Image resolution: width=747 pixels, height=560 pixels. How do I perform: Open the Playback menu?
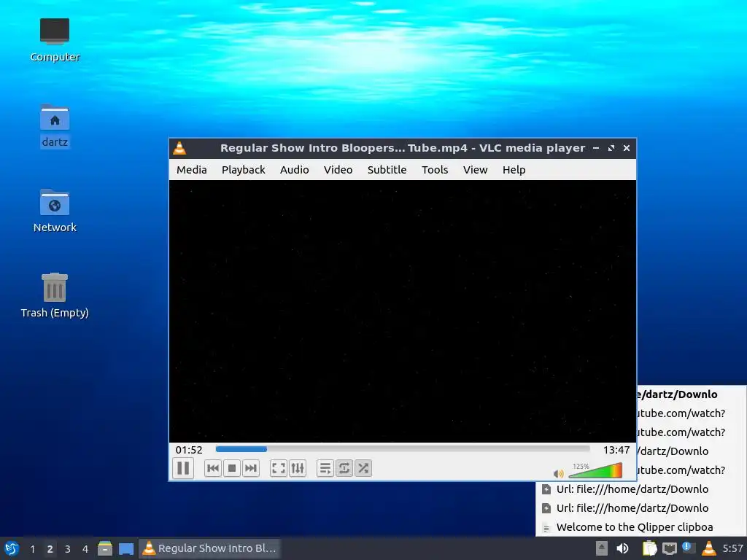(x=244, y=169)
